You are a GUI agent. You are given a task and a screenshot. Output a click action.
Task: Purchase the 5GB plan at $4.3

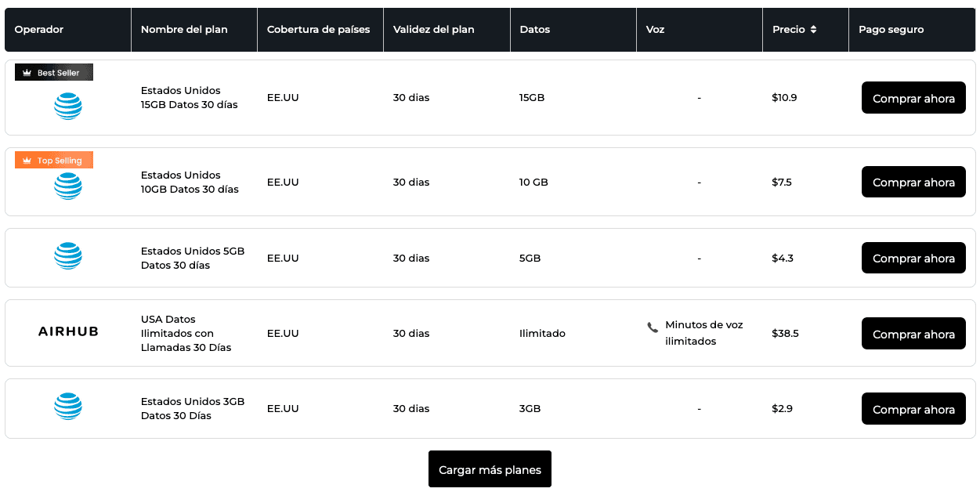pyautogui.click(x=913, y=259)
